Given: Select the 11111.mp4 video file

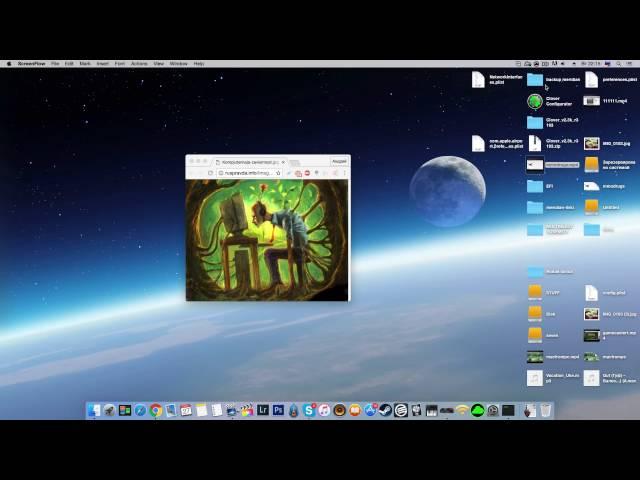Looking at the screenshot, I should [591, 101].
